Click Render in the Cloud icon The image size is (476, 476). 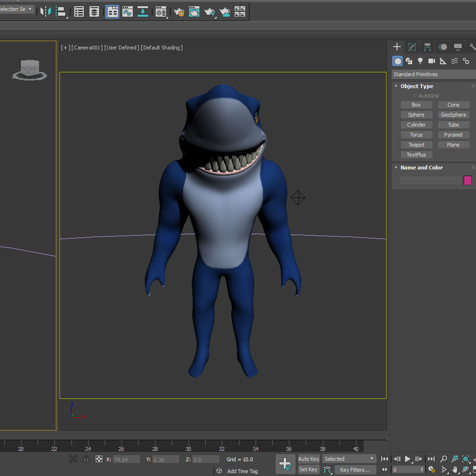coord(225,12)
